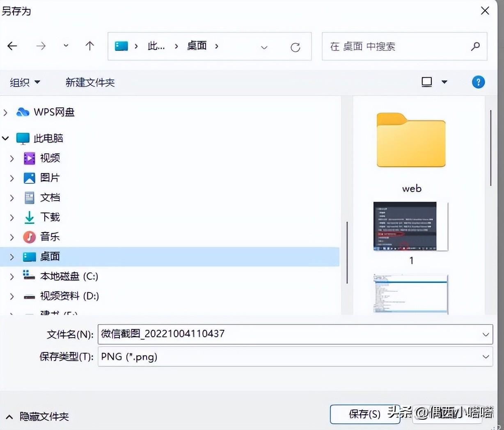Expand the WPS网盘 tree node
Image resolution: width=504 pixels, height=430 pixels.
click(6, 112)
